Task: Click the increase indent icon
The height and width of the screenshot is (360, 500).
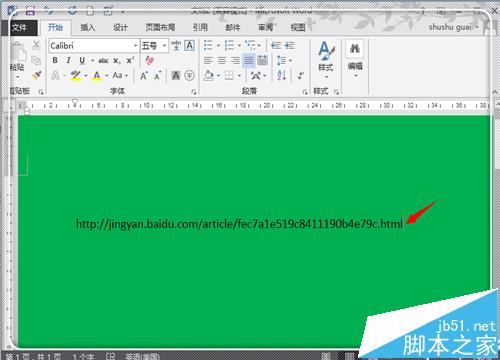Action: point(289,45)
